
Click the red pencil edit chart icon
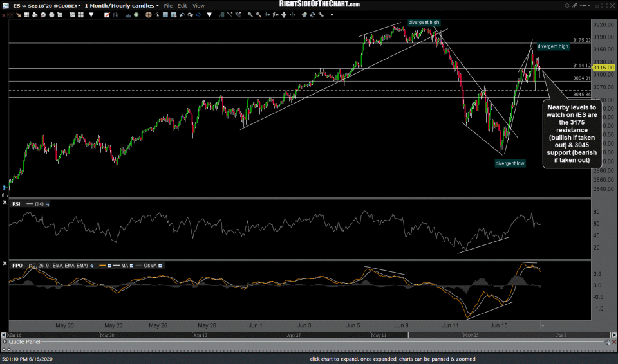pyautogui.click(x=108, y=15)
